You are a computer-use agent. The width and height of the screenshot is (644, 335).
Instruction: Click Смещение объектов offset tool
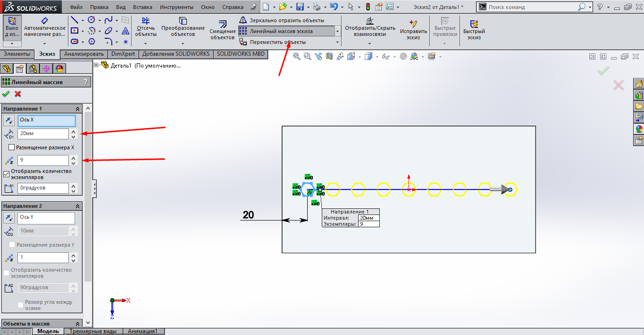[222, 30]
